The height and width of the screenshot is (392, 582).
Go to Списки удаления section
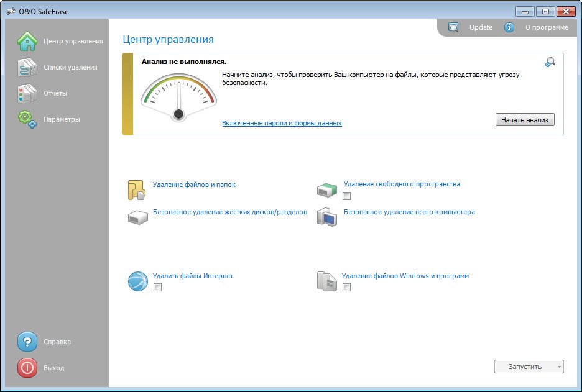click(x=70, y=67)
